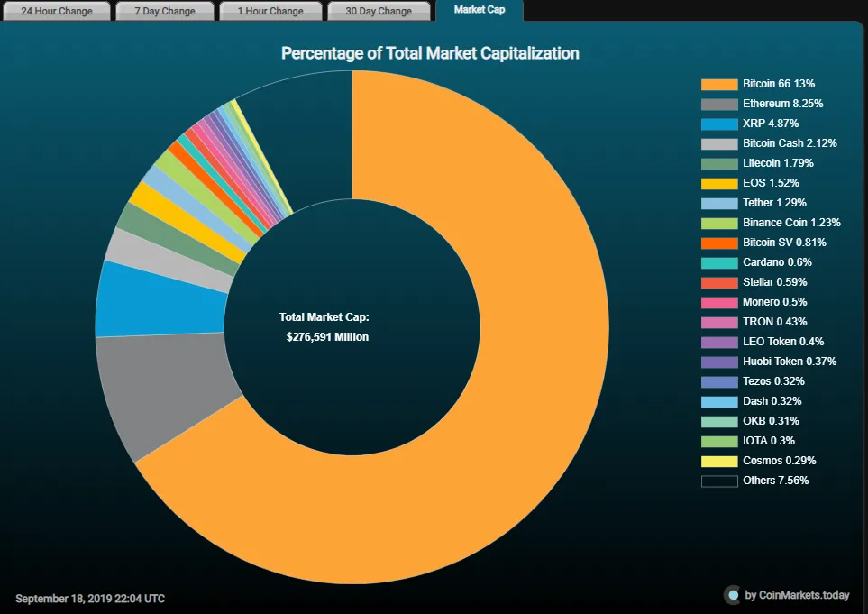Click the Tezos 0.32% legend label
Image resolution: width=868 pixels, height=614 pixels.
click(773, 381)
